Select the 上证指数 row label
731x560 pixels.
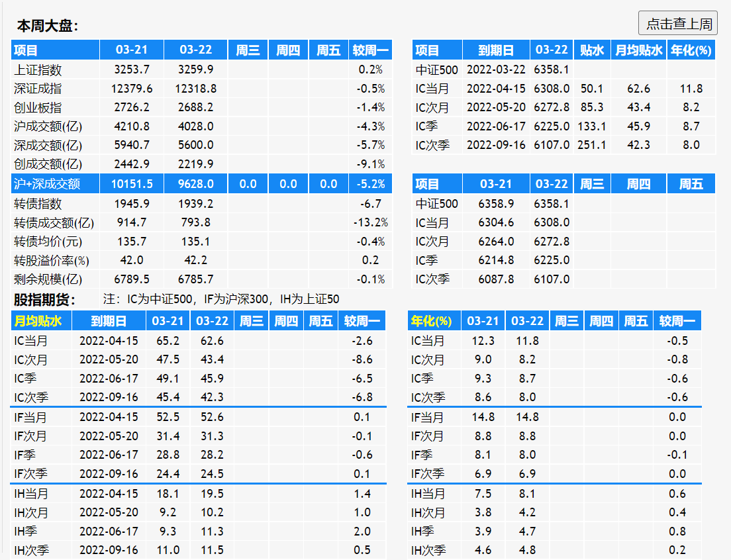[38, 70]
